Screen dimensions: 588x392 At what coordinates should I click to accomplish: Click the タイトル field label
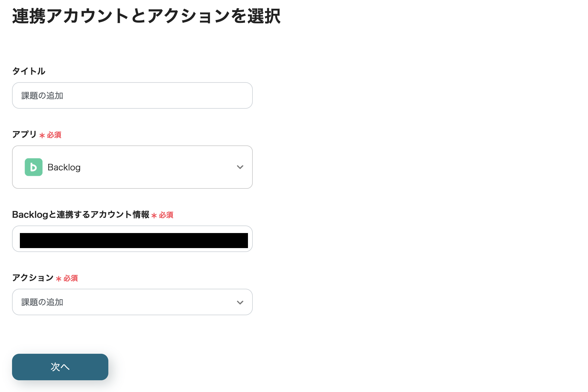click(29, 71)
